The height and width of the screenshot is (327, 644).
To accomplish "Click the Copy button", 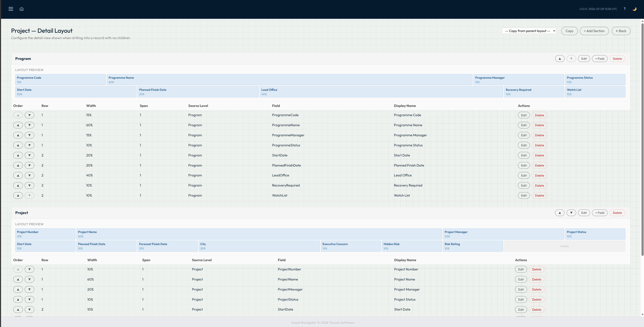I will [569, 31].
